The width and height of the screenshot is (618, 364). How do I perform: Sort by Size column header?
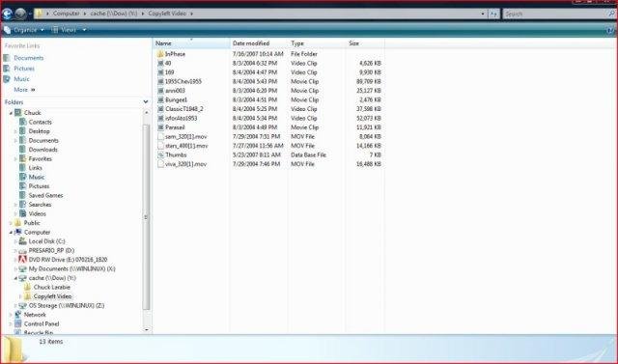tap(365, 43)
